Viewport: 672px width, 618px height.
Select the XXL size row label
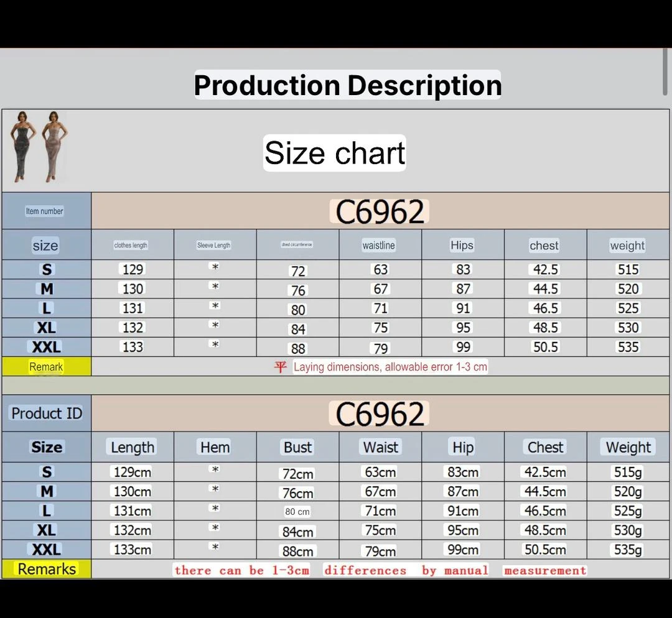46,347
